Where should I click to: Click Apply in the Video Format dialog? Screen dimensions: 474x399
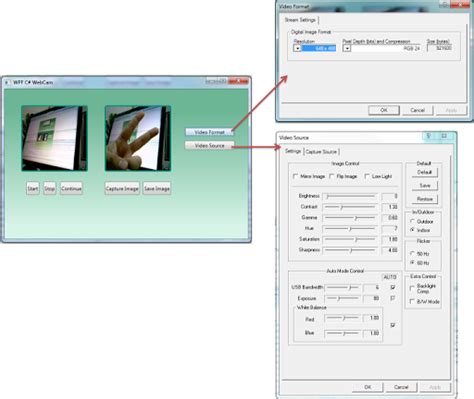coord(451,110)
